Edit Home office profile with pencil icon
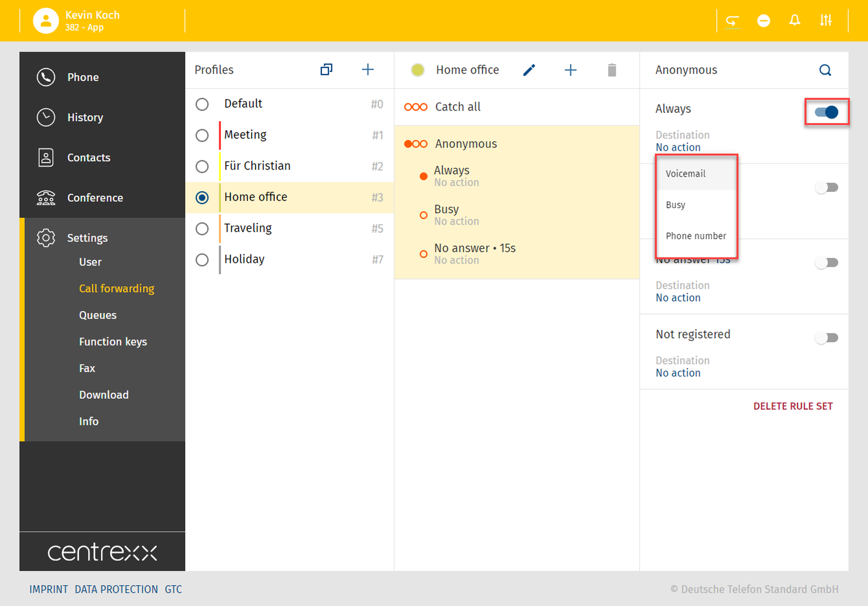The height and width of the screenshot is (606, 868). 529,70
